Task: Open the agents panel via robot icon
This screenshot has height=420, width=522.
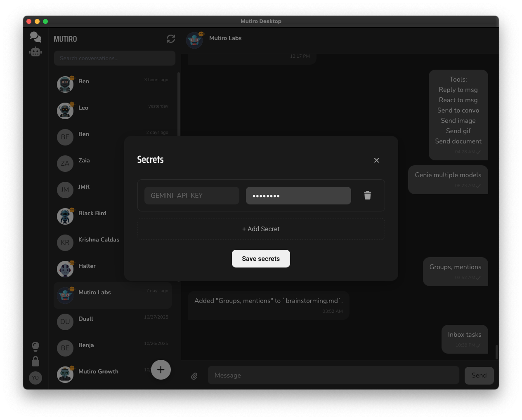Action: point(35,52)
